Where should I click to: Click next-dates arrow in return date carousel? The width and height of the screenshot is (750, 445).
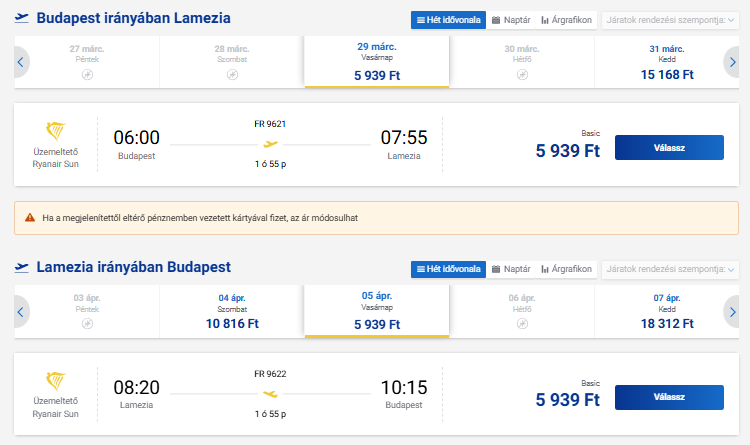tap(732, 312)
